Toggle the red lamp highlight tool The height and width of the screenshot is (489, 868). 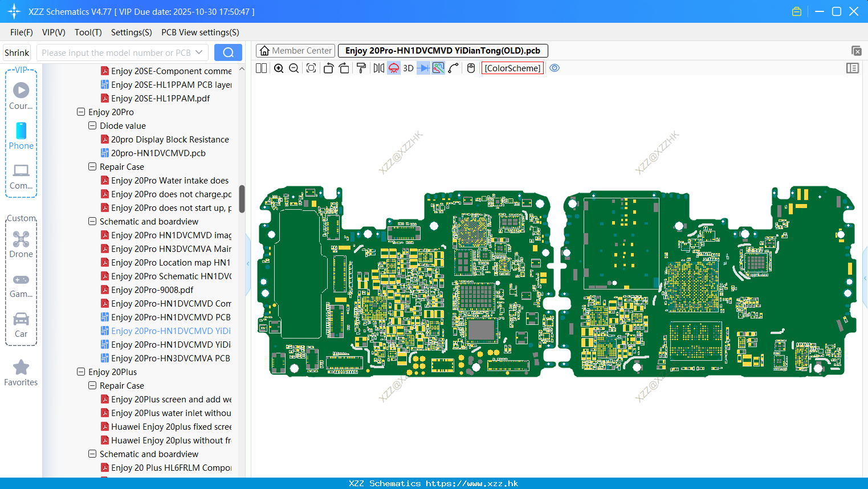pos(394,68)
